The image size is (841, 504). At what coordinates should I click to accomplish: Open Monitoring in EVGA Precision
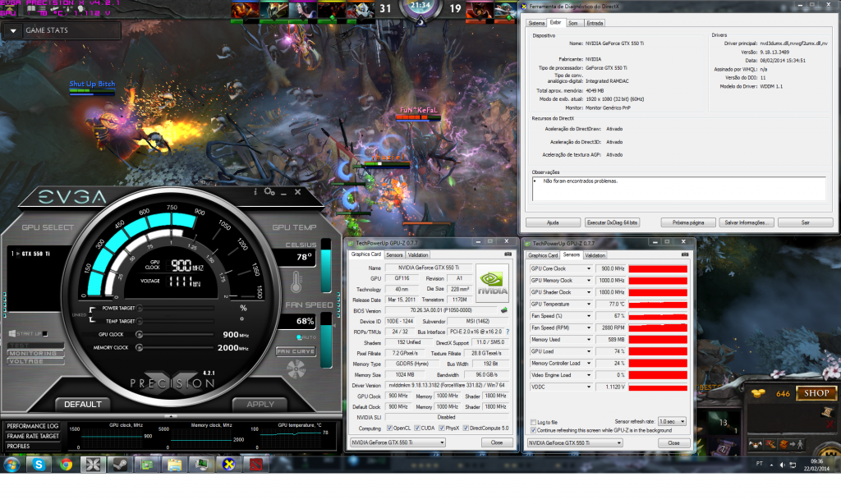click(x=35, y=353)
